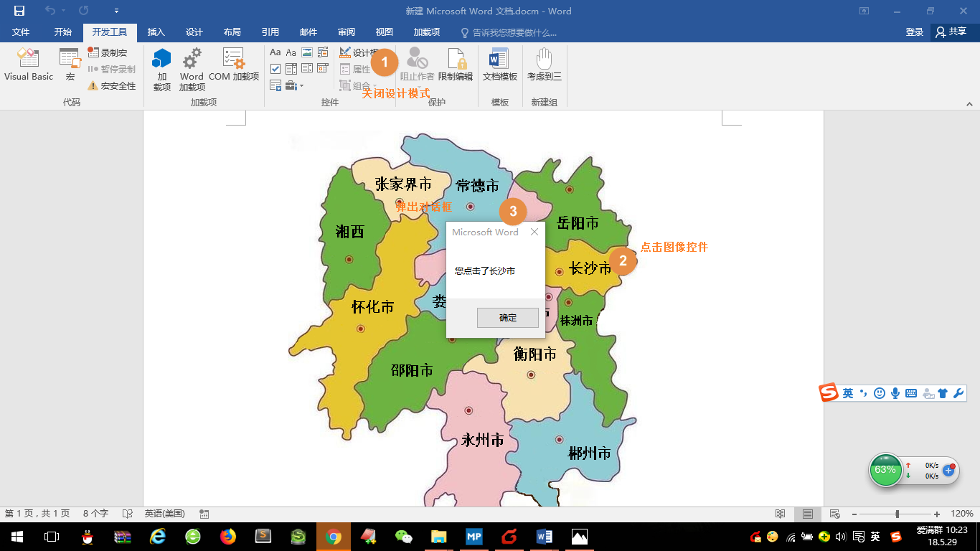Open Word Add-ins (Word 加载项) dialog
Image resolution: width=980 pixels, height=551 pixels.
(192, 70)
